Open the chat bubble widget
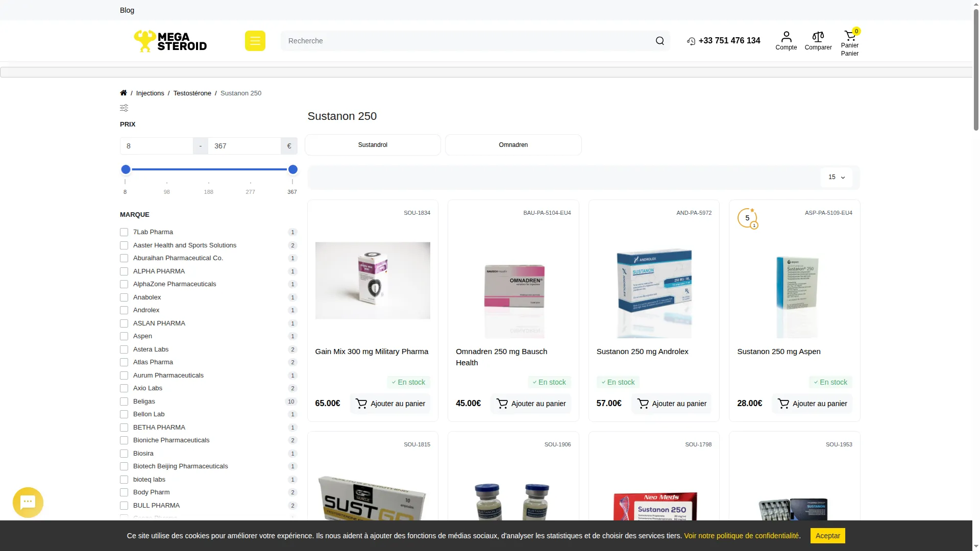 28,503
